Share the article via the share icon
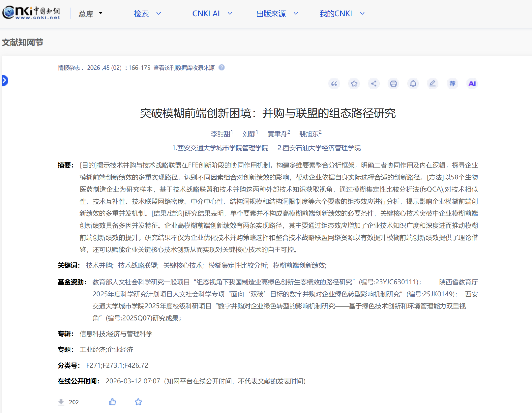The height and width of the screenshot is (413, 532). (374, 84)
